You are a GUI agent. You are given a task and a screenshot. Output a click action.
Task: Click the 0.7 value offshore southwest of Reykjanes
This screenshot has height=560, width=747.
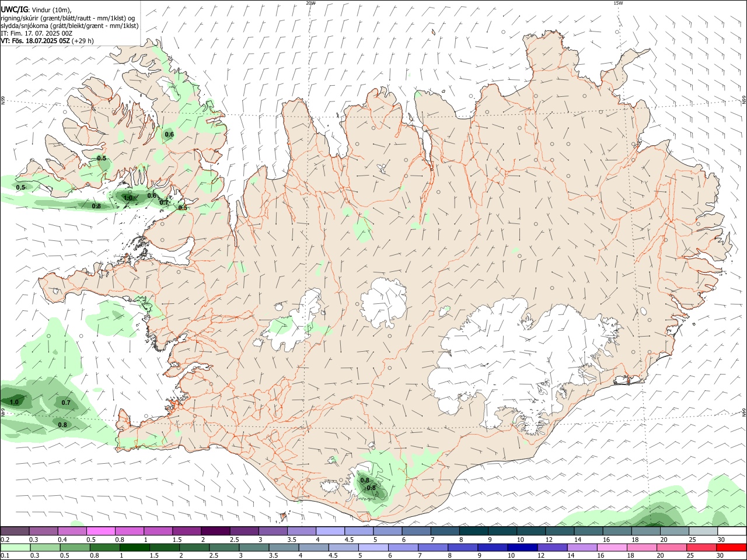click(x=66, y=402)
